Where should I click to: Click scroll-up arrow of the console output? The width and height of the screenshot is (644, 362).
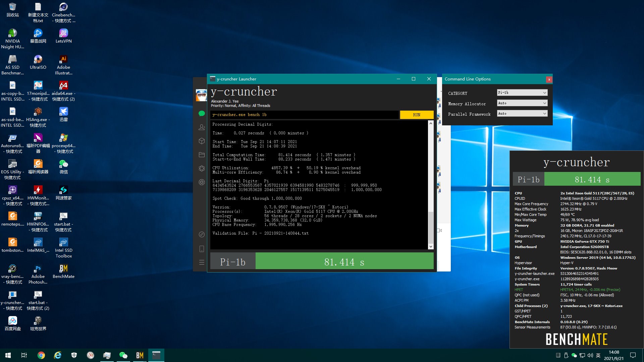point(431,123)
